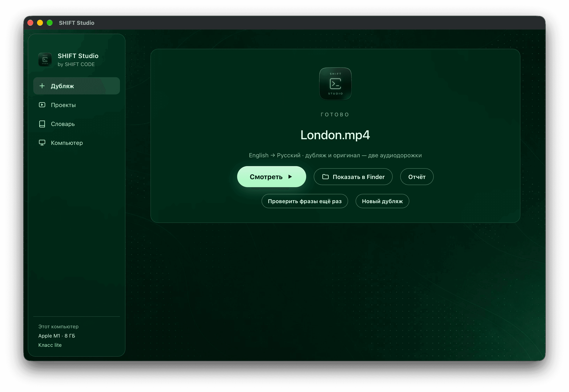Click the by SHIFT CODE subtitle
This screenshot has height=392, width=569.
point(76,64)
